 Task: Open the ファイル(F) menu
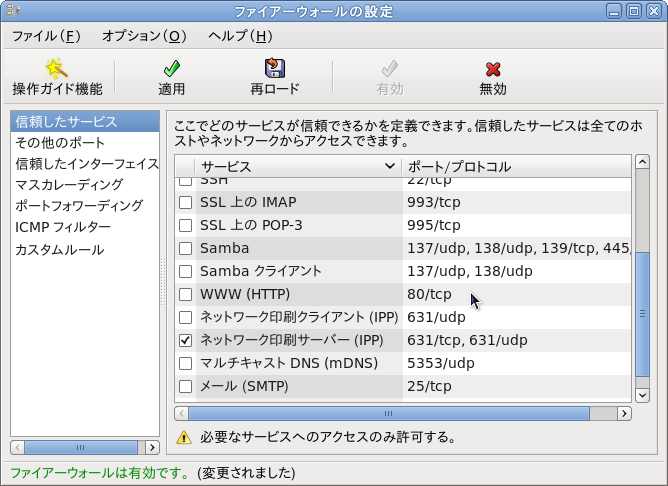46,36
